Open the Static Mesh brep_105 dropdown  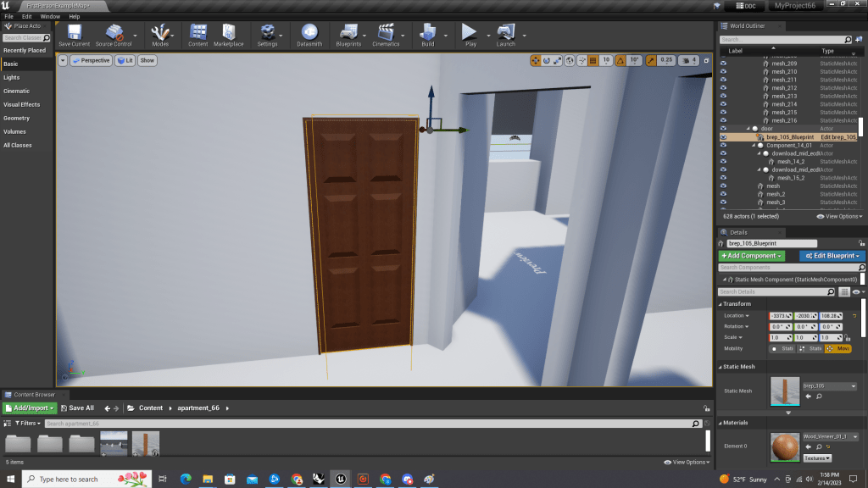(x=829, y=385)
